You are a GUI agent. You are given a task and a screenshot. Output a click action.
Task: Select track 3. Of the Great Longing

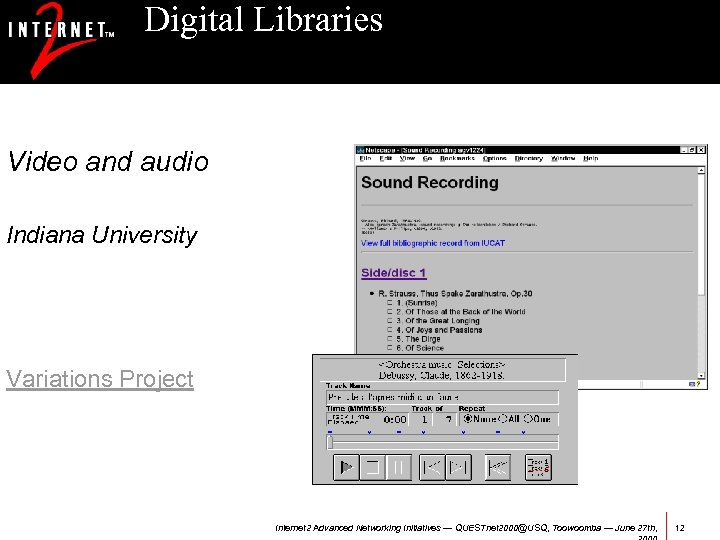click(x=438, y=321)
